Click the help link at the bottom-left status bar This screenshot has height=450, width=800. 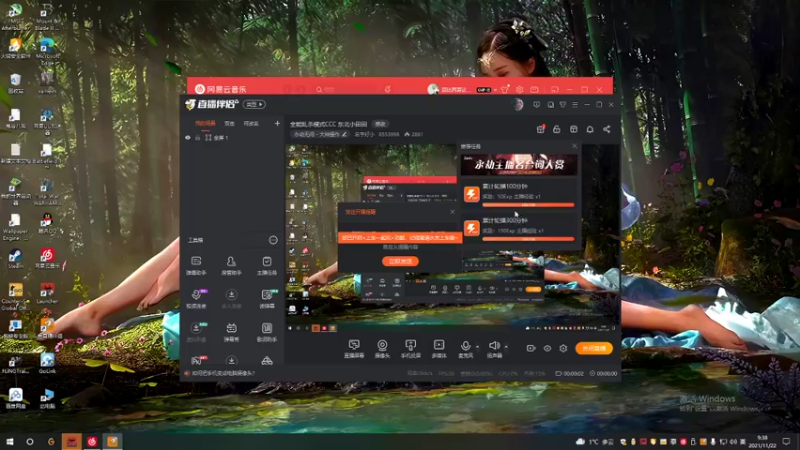click(x=223, y=373)
